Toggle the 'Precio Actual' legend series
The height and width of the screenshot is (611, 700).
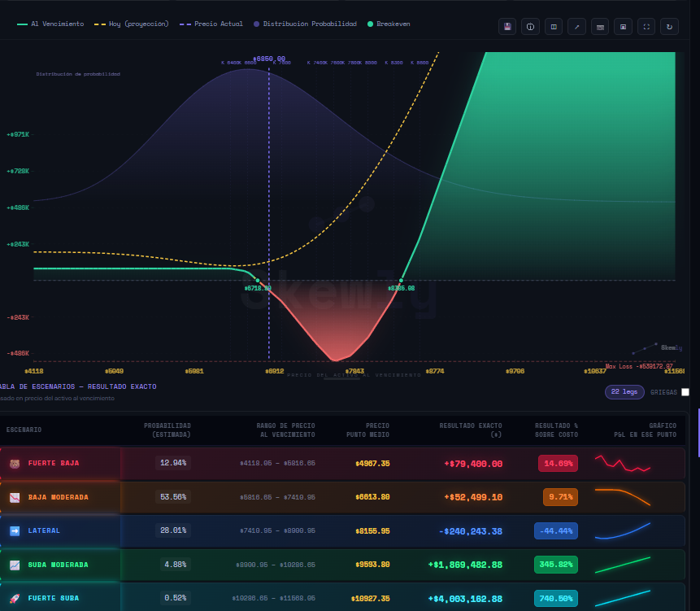pyautogui.click(x=211, y=24)
